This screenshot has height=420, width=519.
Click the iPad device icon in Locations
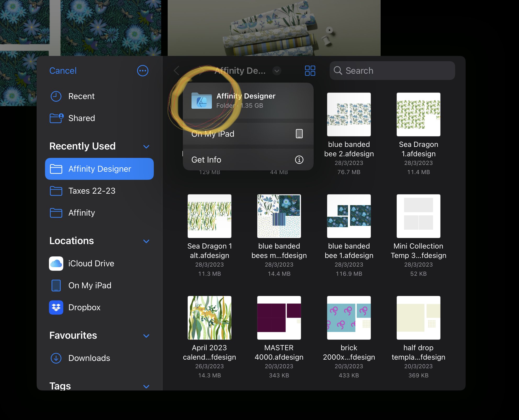click(x=56, y=285)
